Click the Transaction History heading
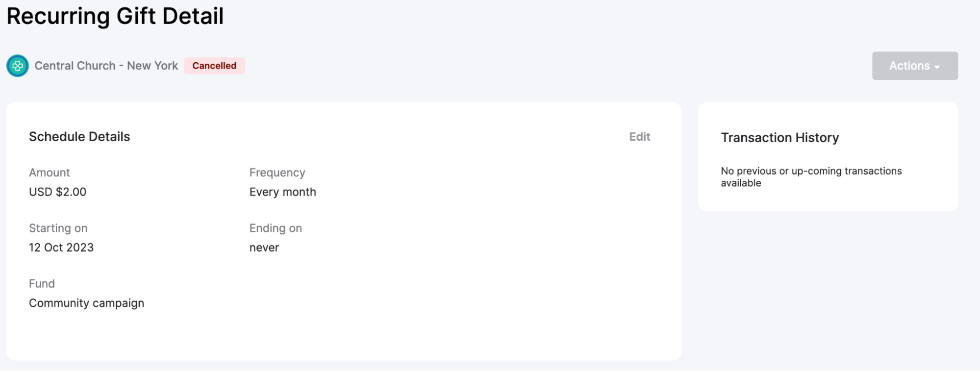 click(x=779, y=138)
